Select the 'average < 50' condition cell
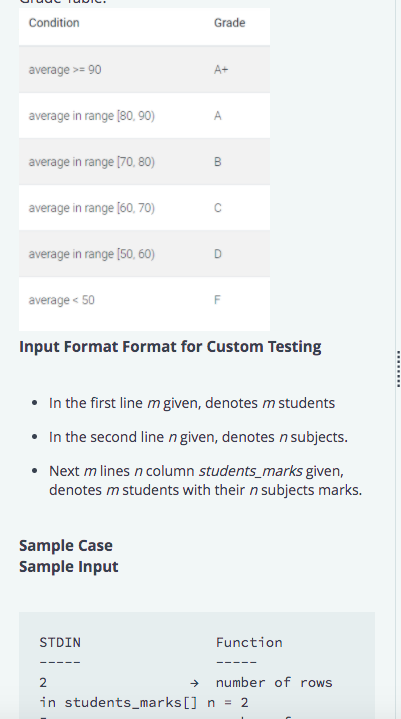Image resolution: width=401 pixels, height=719 pixels. click(x=61, y=300)
